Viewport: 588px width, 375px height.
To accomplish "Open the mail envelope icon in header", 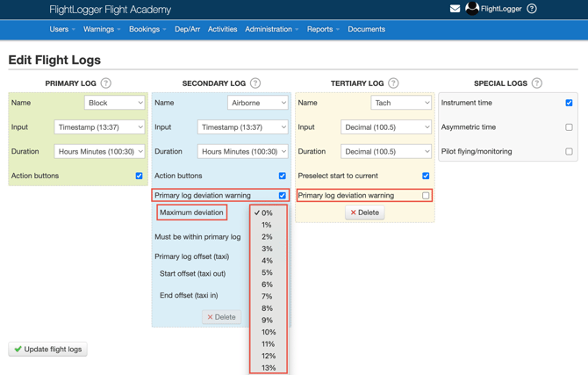I will click(x=455, y=9).
